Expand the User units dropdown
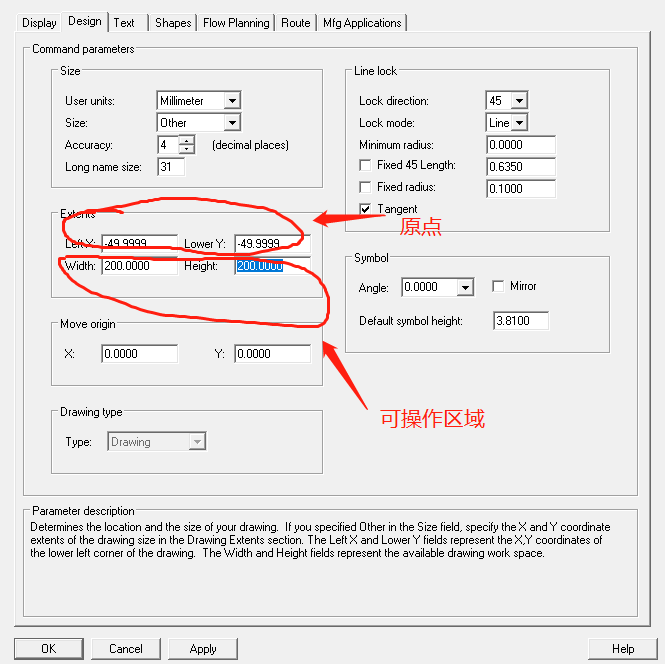 232,101
